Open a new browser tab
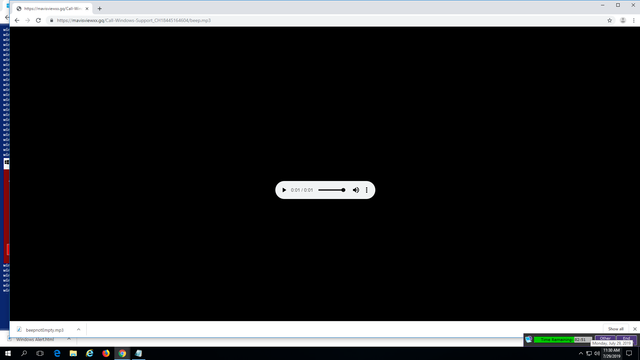 (100, 9)
